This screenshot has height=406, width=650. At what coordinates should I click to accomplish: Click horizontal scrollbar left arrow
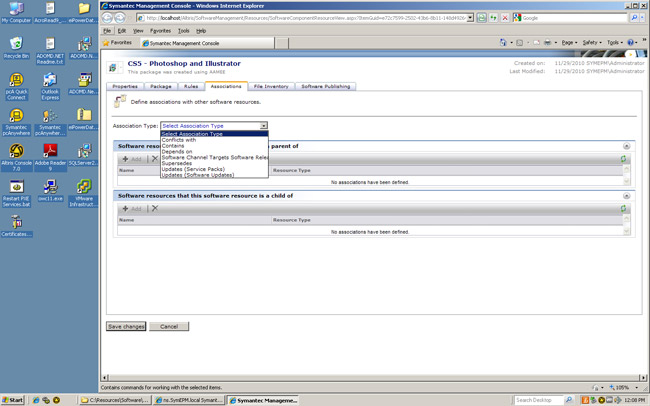105,377
